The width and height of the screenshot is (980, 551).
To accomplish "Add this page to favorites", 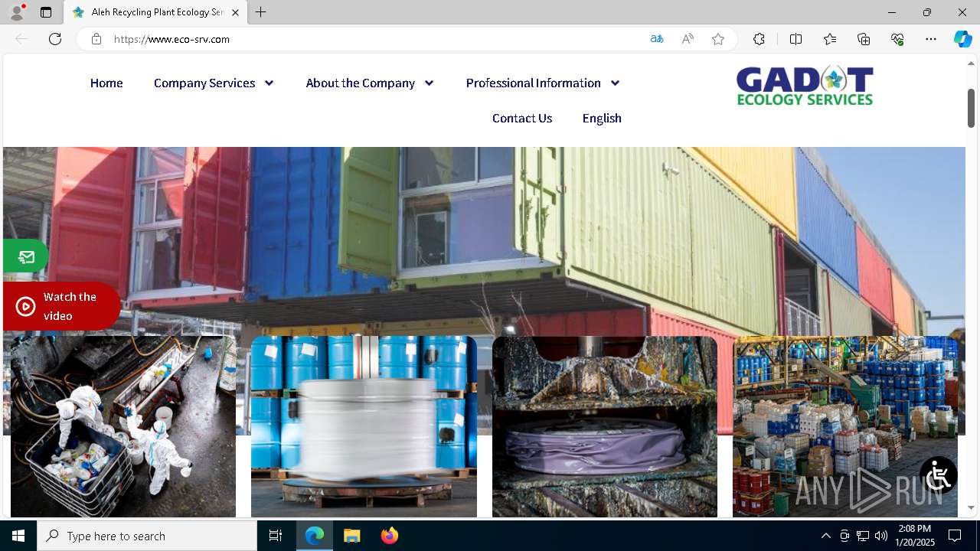I will 718,39.
